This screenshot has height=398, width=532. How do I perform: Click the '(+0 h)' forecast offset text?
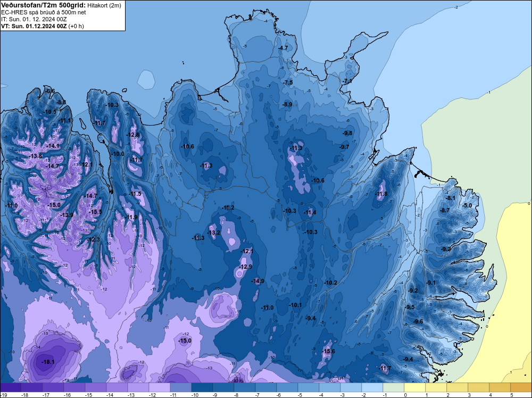pos(76,26)
